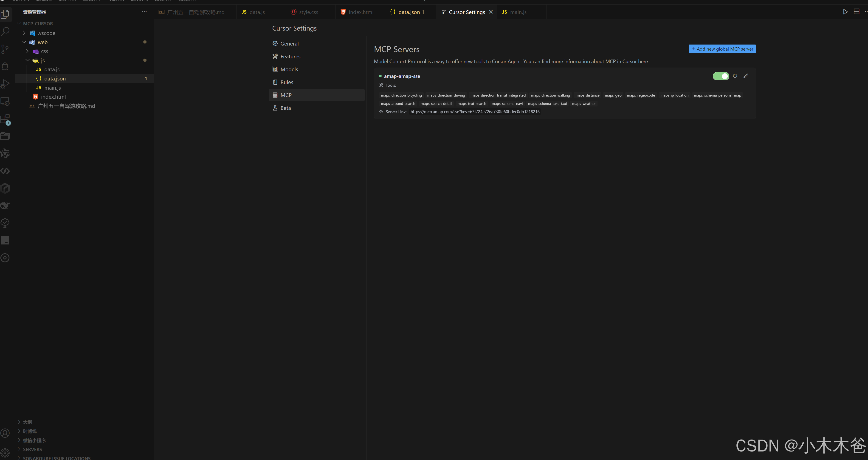Viewport: 868px width, 460px height.
Task: Click the pencil edit icon for amap-amap-sse
Action: 746,76
